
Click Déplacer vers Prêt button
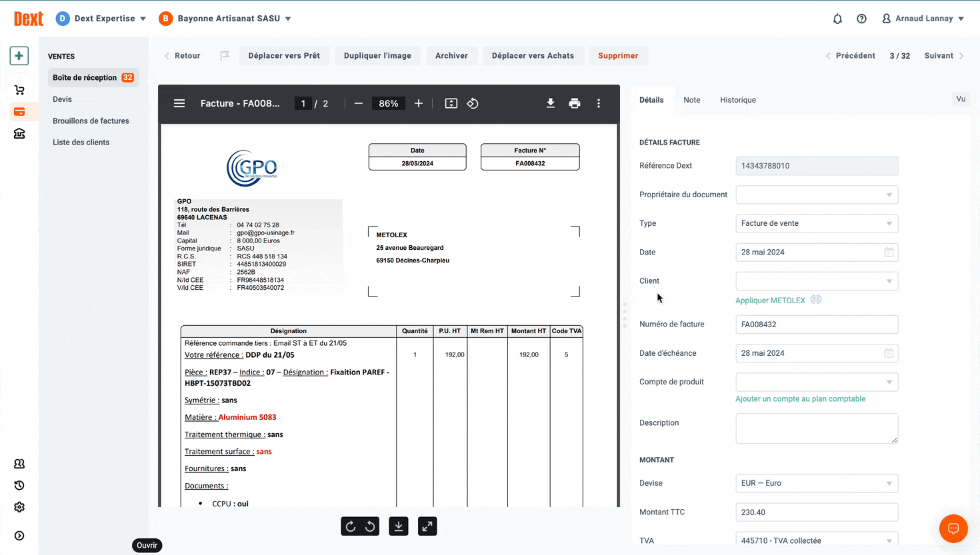284,56
